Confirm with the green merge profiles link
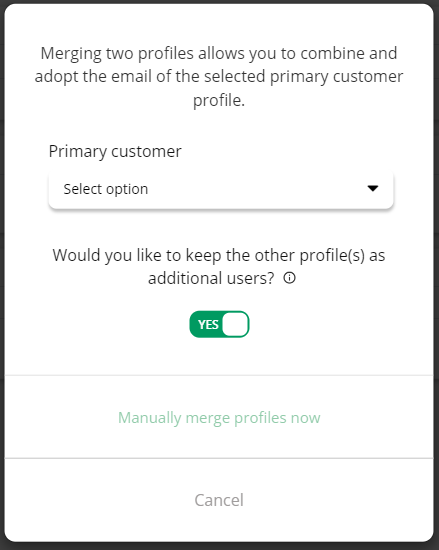The image size is (439, 550). point(219,418)
